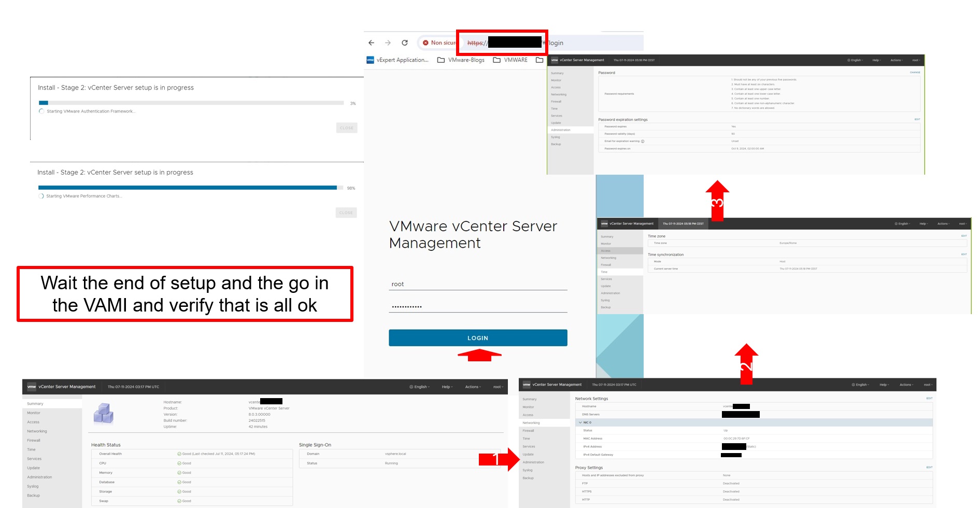Click CLOSE button under 98% progress
Image resolution: width=980 pixels, height=508 pixels.
tap(346, 213)
